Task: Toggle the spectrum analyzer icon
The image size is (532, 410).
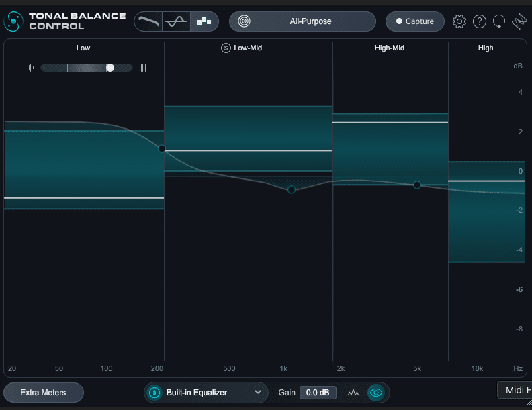Action: (353, 393)
